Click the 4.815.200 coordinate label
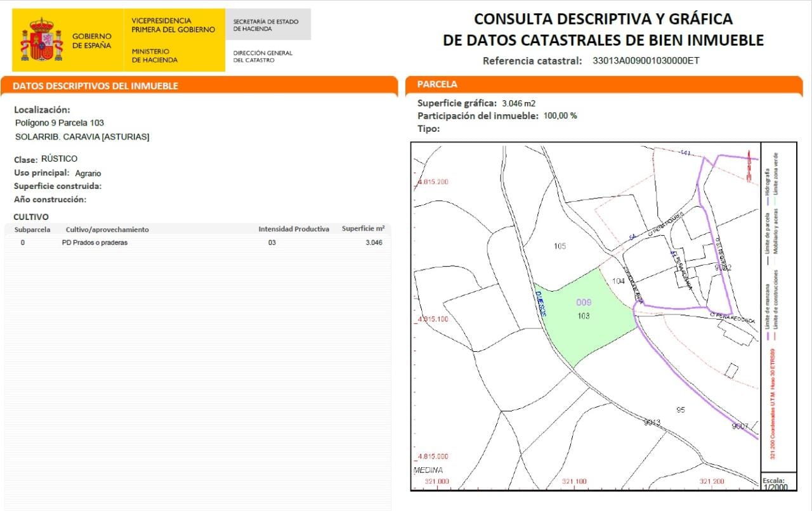Screen dimensions: 812x511 point(433,182)
